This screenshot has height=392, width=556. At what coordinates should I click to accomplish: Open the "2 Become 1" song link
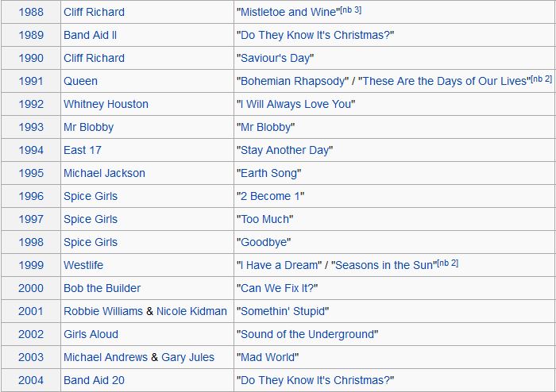[270, 196]
